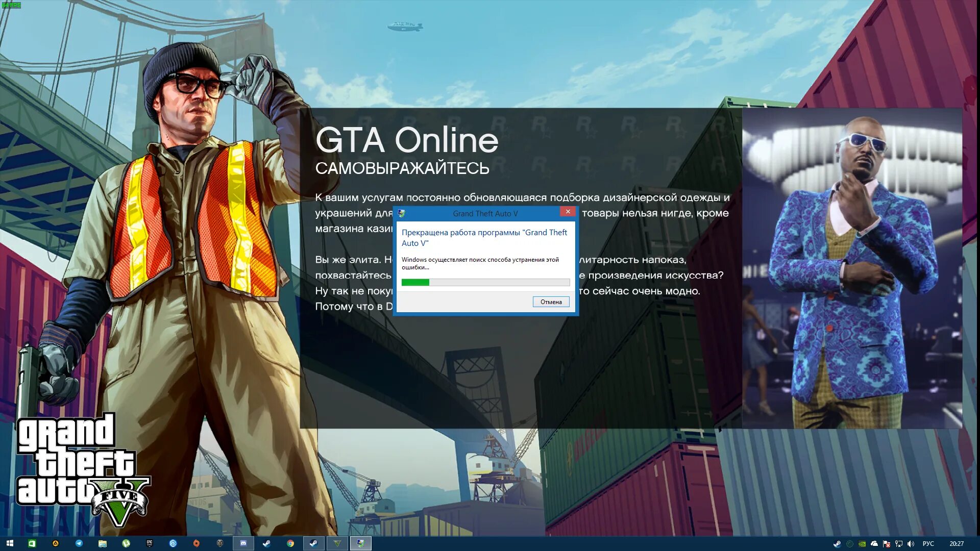Click the 'Windows осуществляет поиск' message text
Viewport: 980px width, 551px height.
(x=480, y=263)
